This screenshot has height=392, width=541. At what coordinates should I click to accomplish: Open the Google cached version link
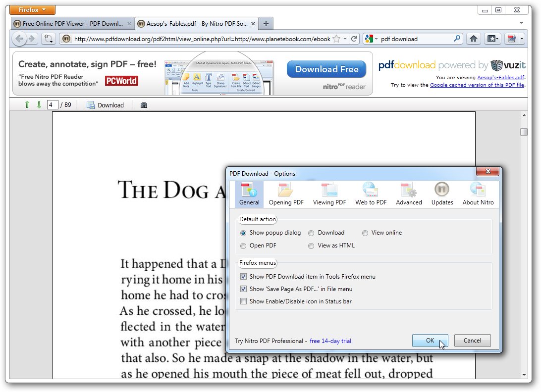477,85
